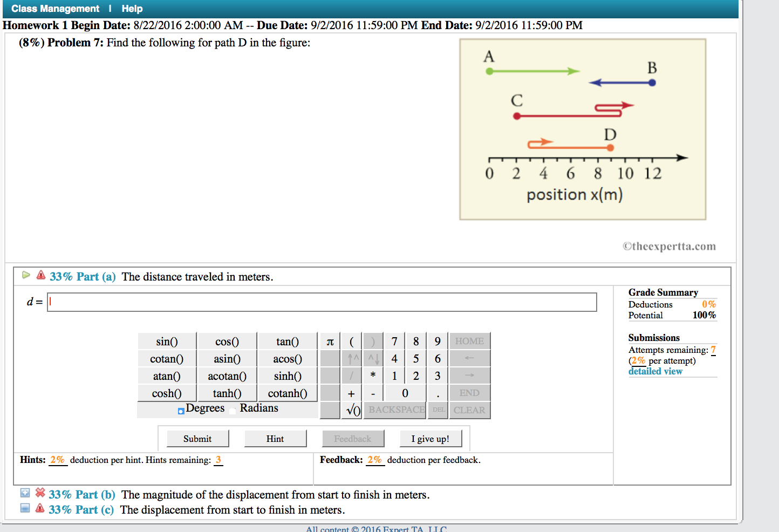
Task: Expand Part (b) details
Action: point(25,493)
